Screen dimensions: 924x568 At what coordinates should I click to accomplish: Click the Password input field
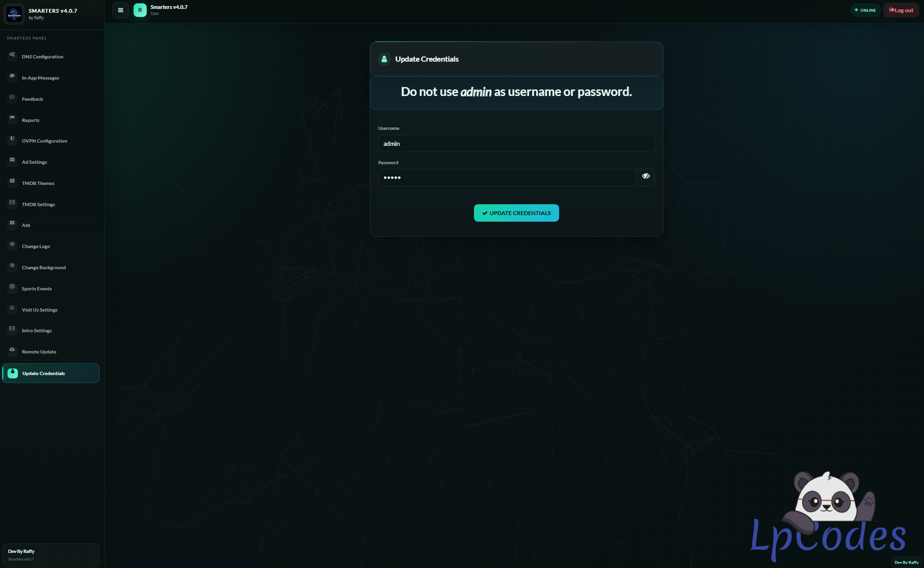point(507,177)
